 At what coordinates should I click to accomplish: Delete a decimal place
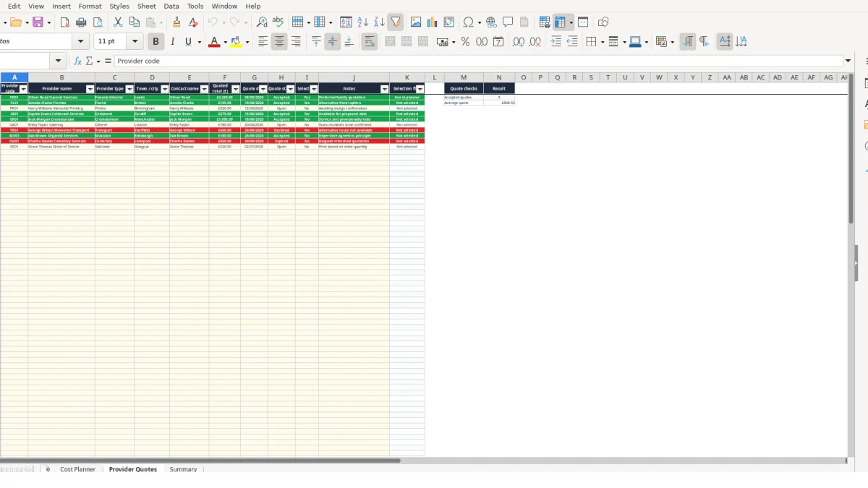pyautogui.click(x=535, y=42)
